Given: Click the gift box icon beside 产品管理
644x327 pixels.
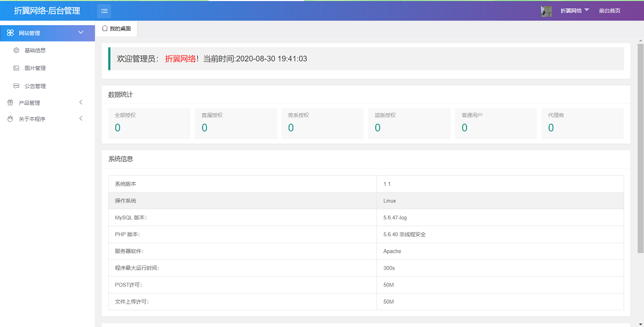Looking at the screenshot, I should (x=10, y=103).
